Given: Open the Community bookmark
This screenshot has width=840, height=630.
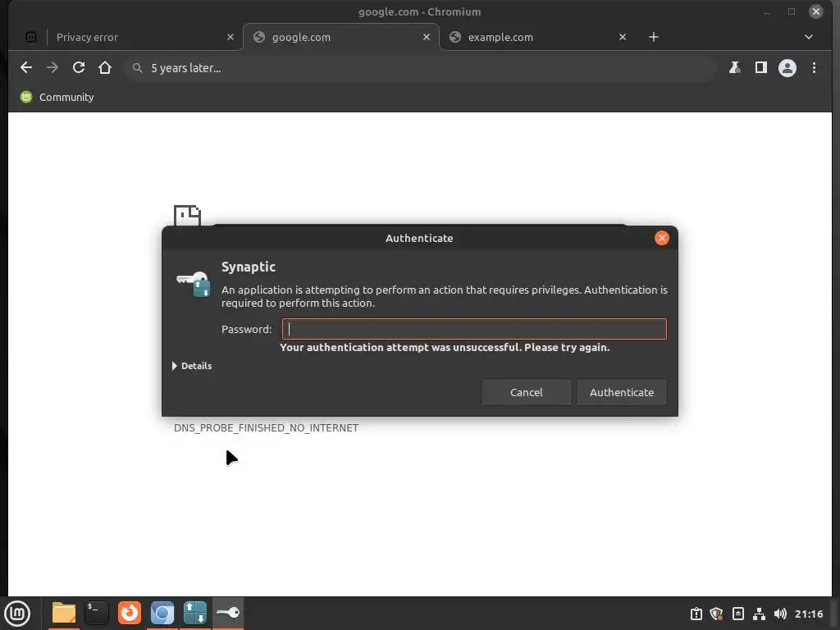Looking at the screenshot, I should [x=57, y=97].
